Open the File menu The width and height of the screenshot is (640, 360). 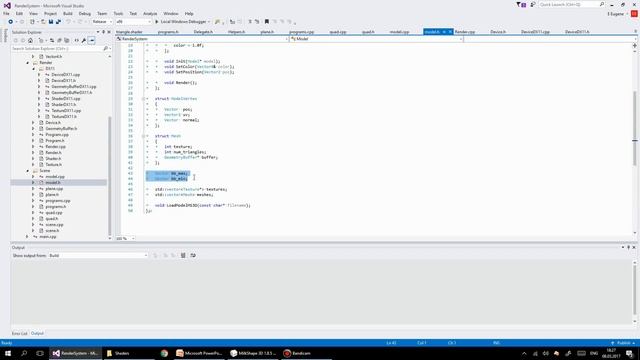[6, 13]
